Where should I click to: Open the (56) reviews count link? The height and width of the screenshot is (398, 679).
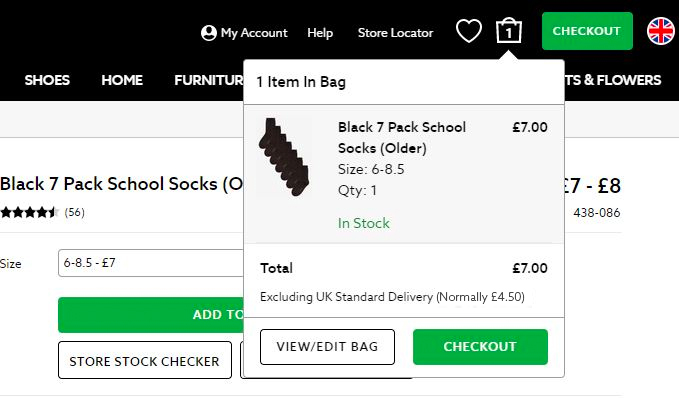click(74, 212)
